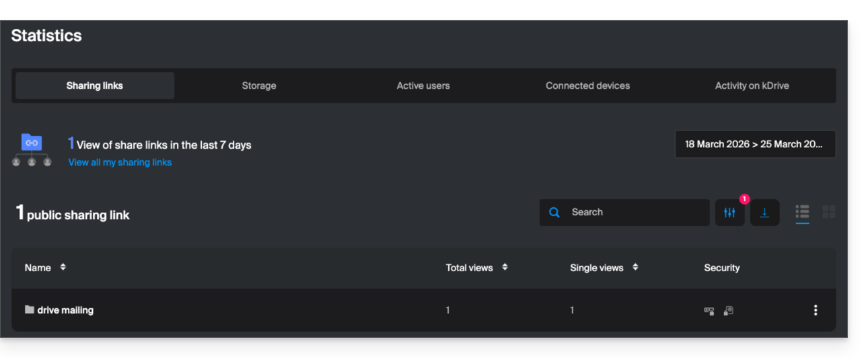Open the filters sliders button

pos(729,213)
